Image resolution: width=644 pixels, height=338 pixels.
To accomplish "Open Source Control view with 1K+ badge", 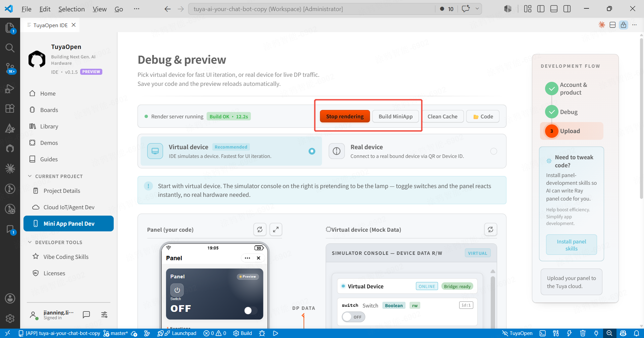I will click(x=10, y=68).
